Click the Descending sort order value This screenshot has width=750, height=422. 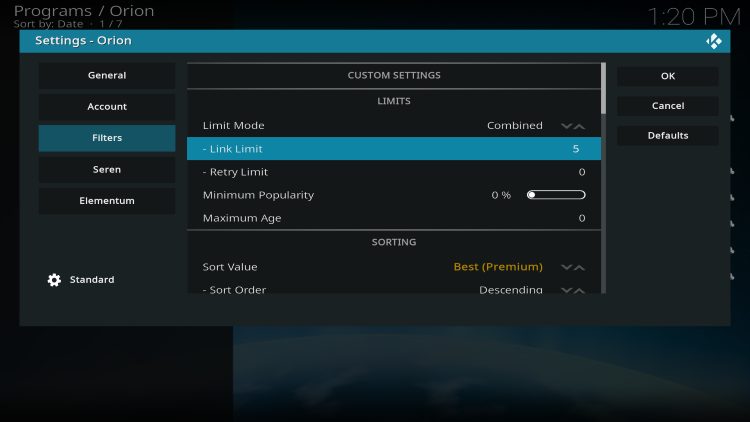[x=511, y=289]
